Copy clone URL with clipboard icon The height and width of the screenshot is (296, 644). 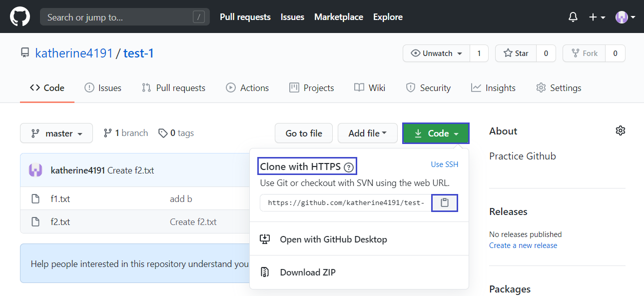(445, 203)
